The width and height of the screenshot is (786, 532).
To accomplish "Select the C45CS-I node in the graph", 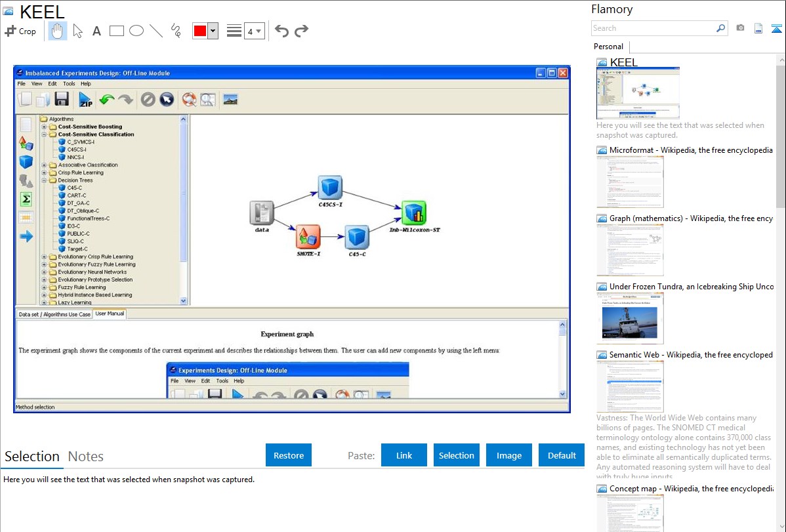I will tap(330, 188).
